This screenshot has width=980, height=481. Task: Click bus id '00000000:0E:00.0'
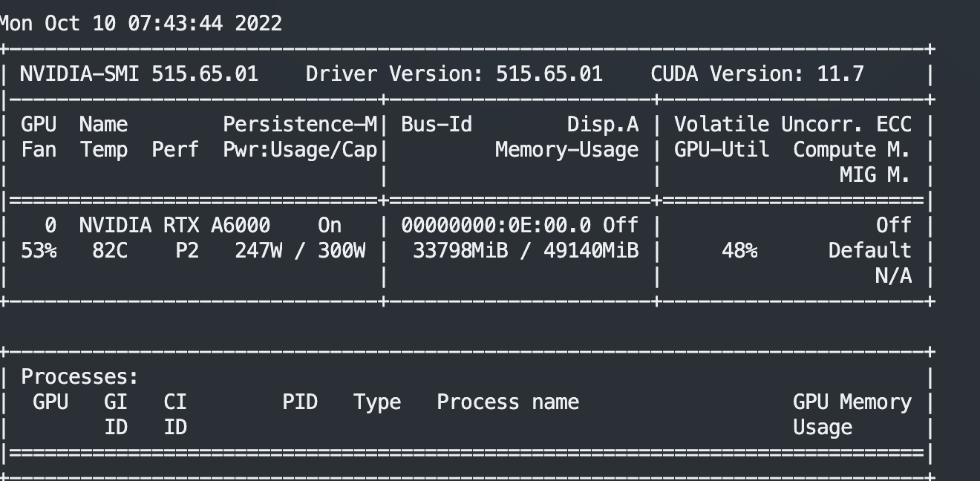(496, 225)
